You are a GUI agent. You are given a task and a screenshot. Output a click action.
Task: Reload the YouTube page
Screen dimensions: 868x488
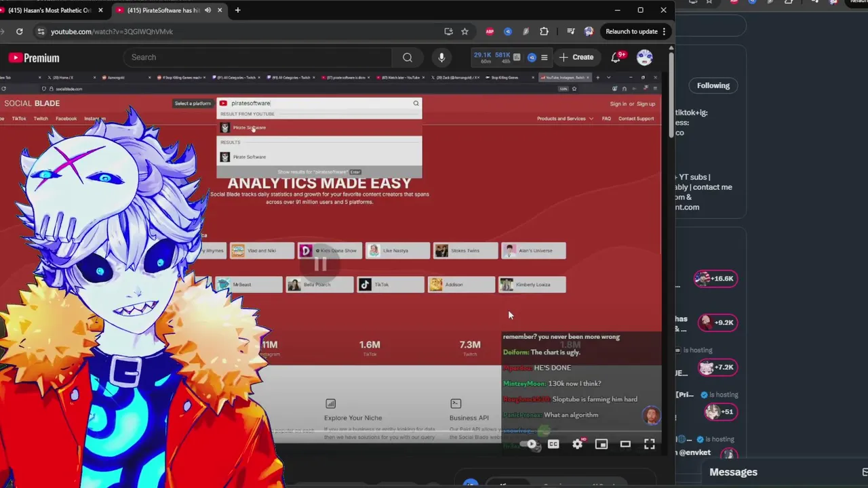[19, 31]
